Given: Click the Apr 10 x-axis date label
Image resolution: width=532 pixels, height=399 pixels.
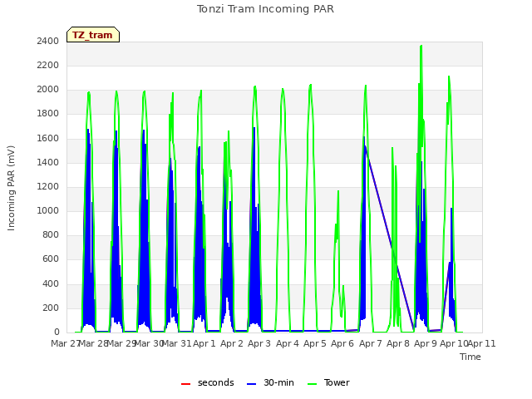Looking at the screenshot, I should [454, 343].
